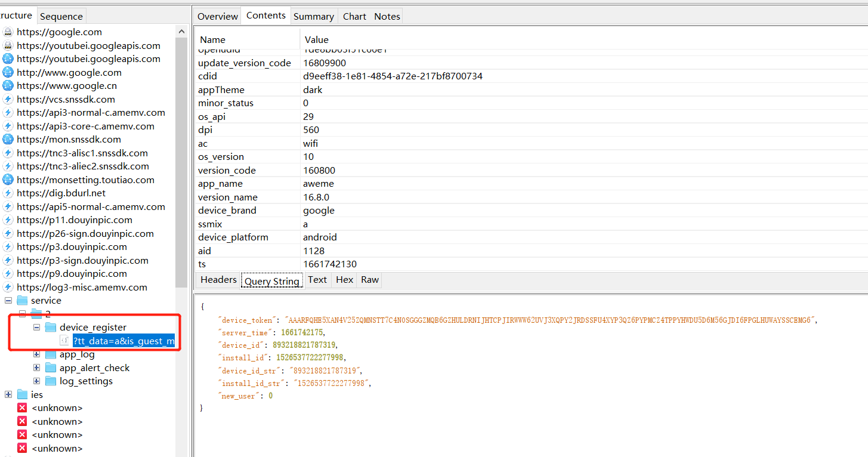This screenshot has height=457, width=868.
Task: Click the globe icon for monsetting.toutiao.com
Action: [8, 180]
